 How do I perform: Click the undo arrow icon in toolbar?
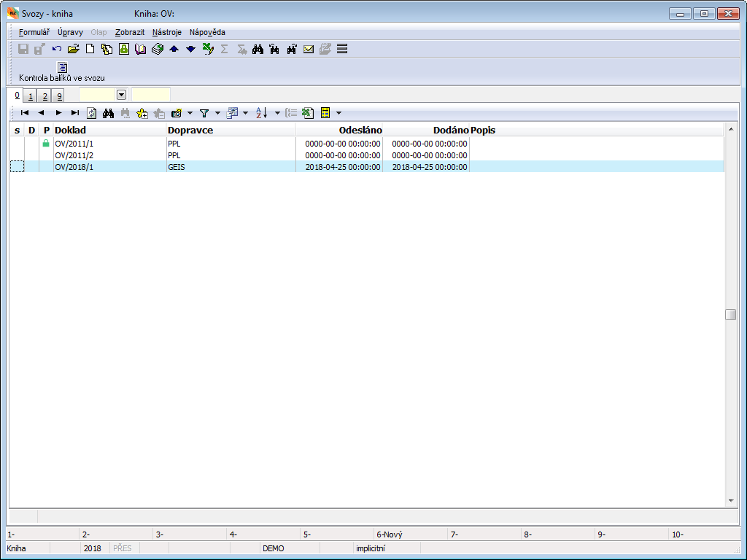pos(57,49)
